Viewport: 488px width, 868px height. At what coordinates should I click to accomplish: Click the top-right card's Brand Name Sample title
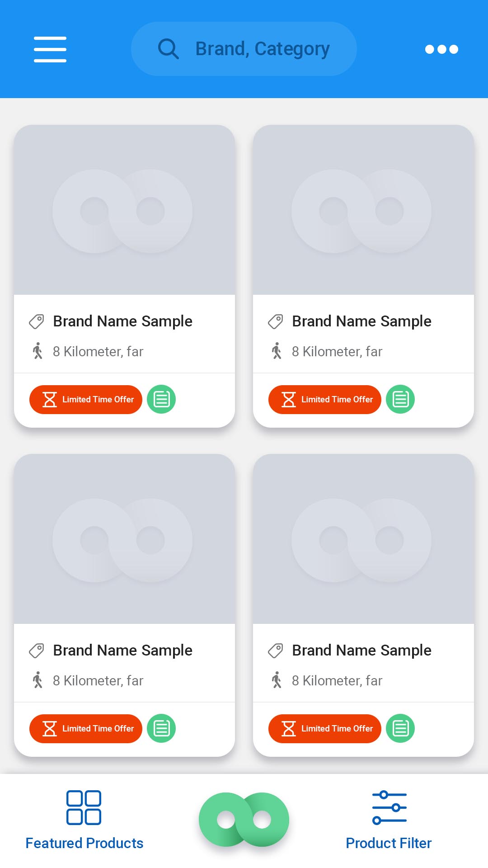pyautogui.click(x=361, y=321)
